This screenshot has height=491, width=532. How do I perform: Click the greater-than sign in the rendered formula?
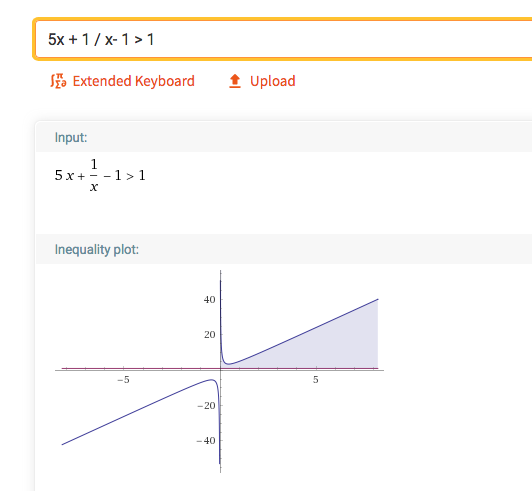click(130, 176)
